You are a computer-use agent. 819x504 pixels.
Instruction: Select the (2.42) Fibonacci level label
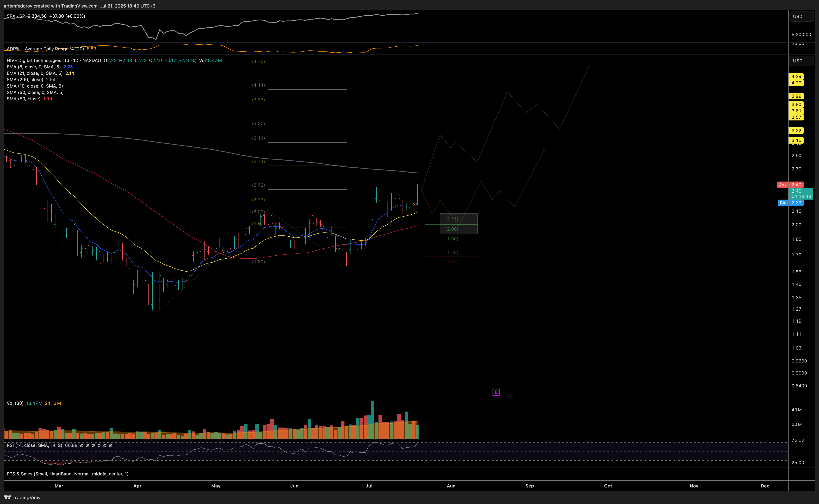click(x=258, y=185)
